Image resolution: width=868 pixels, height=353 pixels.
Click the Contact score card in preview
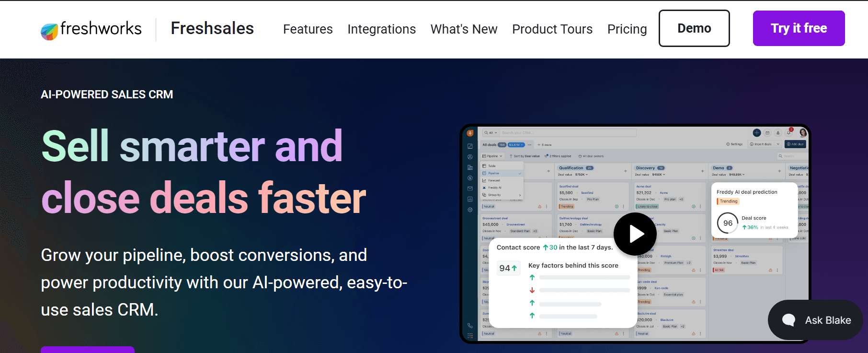coord(563,283)
